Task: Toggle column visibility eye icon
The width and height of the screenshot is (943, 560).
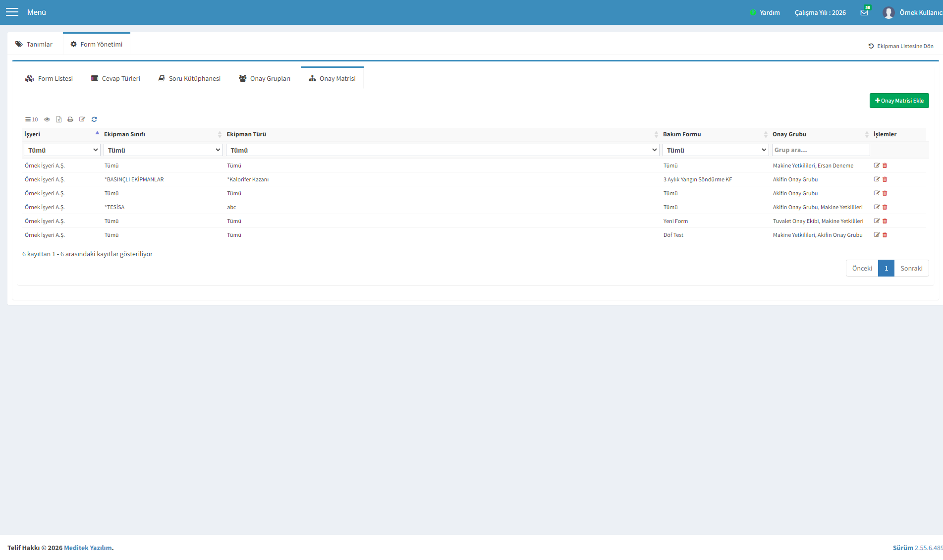Action: (x=47, y=119)
